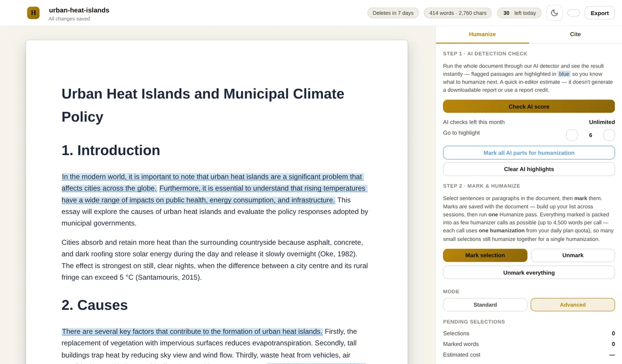Click "Mark all AI parts for humanization"

click(529, 153)
